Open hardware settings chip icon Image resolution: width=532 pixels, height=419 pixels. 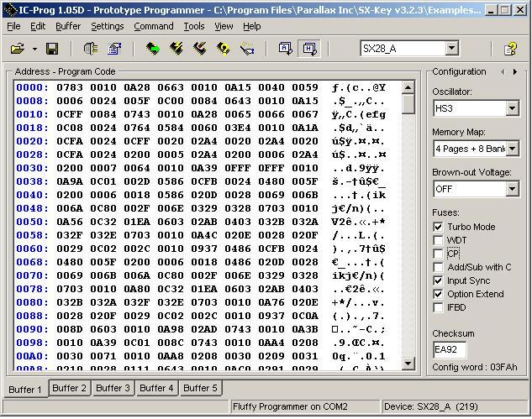point(91,49)
